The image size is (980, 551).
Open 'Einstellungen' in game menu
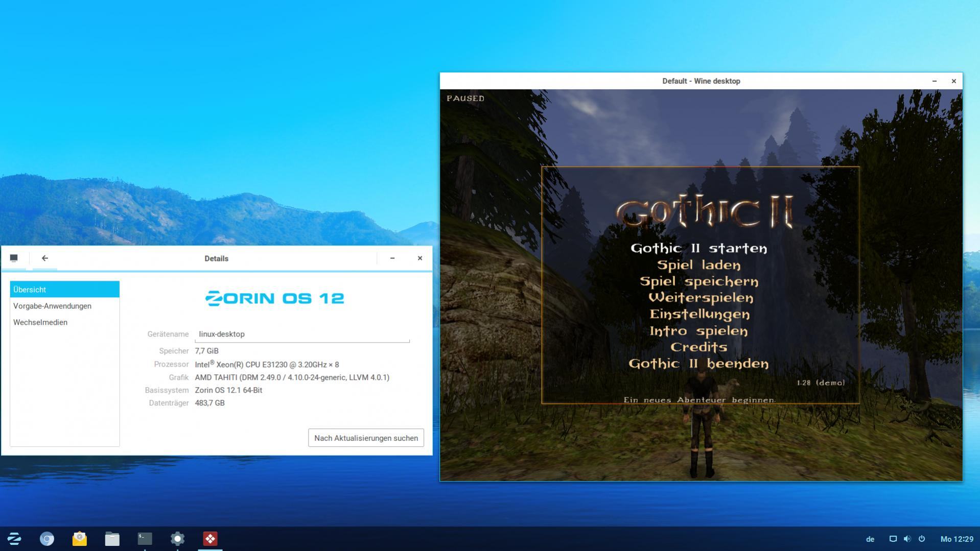coord(699,314)
